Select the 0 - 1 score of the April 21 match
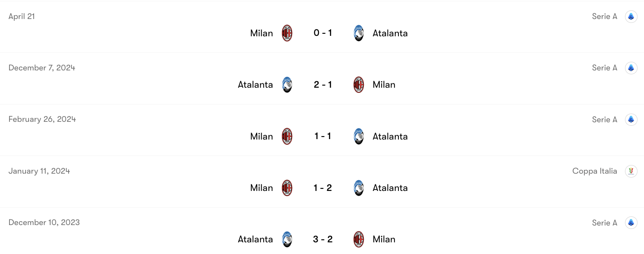 click(322, 33)
